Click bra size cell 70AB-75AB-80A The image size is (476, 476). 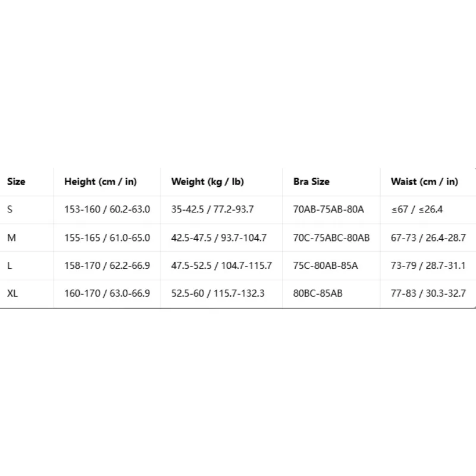click(x=328, y=209)
